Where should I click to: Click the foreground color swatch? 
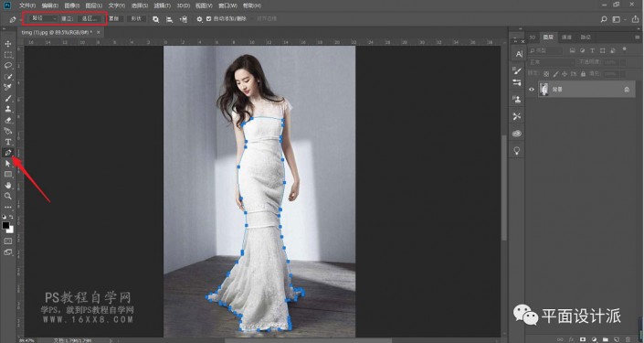(x=5, y=225)
